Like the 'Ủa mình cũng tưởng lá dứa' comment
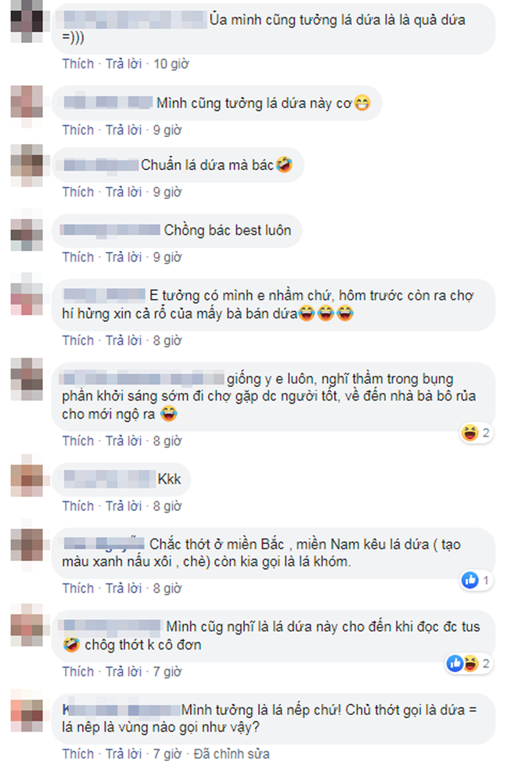Image resolution: width=532 pixels, height=766 pixels. pyautogui.click(x=78, y=64)
